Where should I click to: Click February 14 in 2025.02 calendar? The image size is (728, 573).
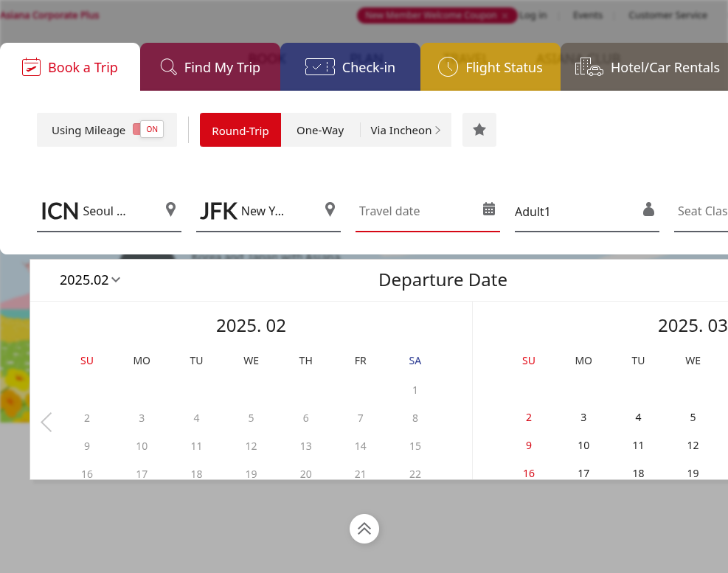[360, 446]
